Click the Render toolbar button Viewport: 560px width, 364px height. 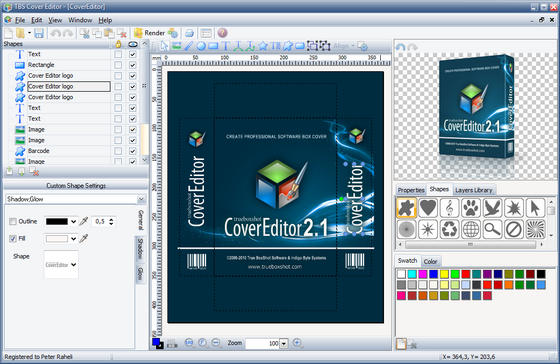pos(149,33)
